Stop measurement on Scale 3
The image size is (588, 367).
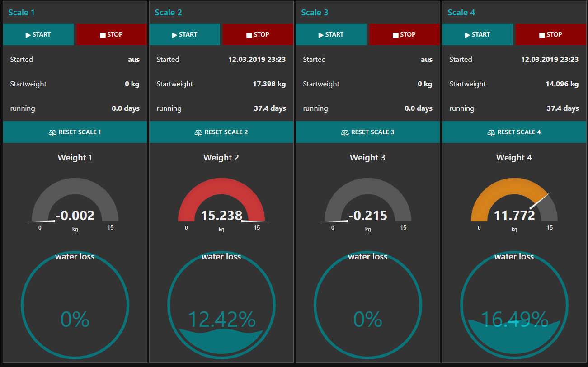tap(405, 34)
